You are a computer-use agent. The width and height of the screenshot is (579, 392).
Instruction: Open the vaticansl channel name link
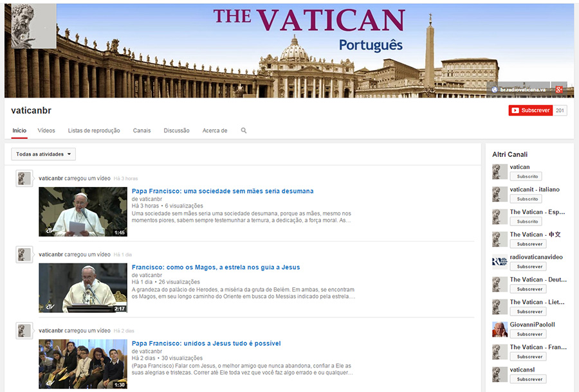tap(522, 370)
